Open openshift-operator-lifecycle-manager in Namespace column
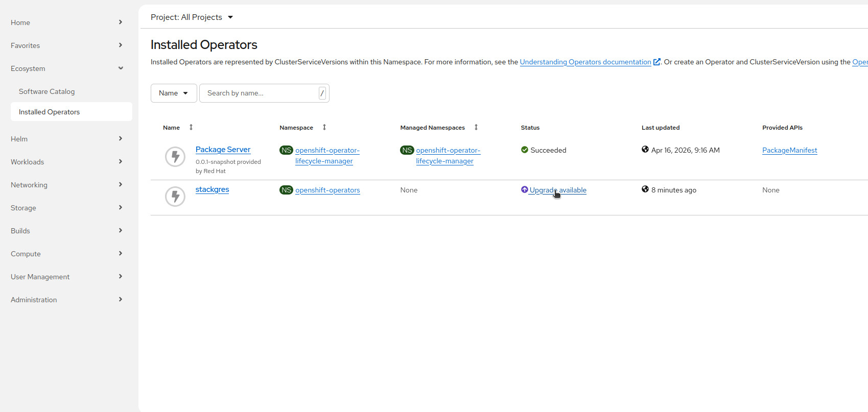This screenshot has height=412, width=868. 327,156
